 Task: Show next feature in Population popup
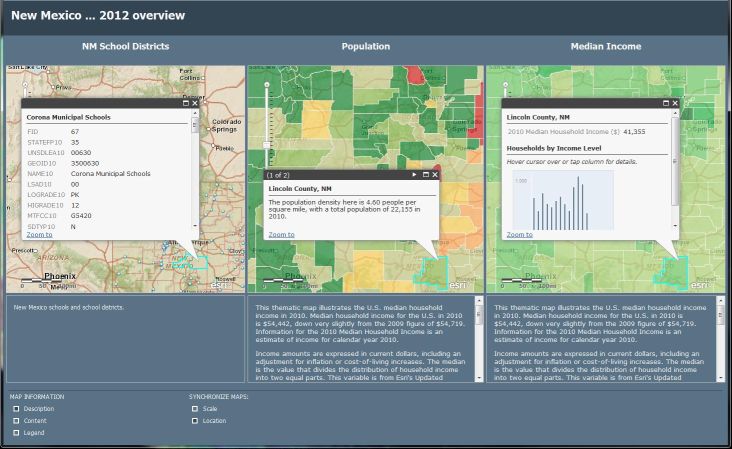pyautogui.click(x=414, y=175)
